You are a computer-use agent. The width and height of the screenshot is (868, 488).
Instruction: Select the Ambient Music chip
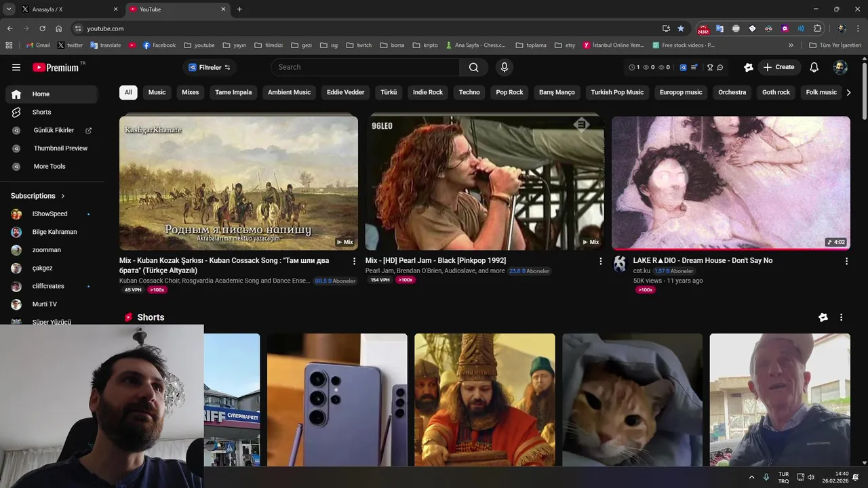289,92
